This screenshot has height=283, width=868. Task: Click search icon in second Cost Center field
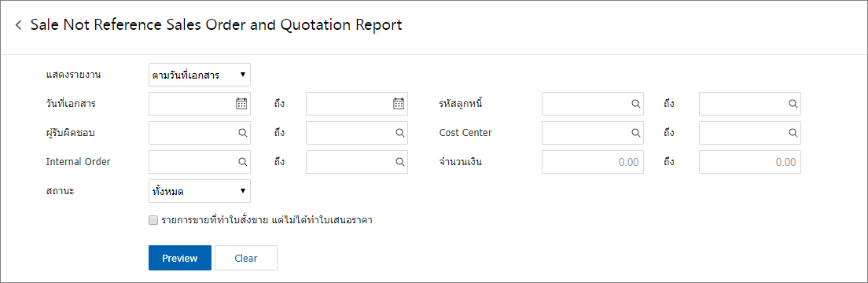click(793, 133)
